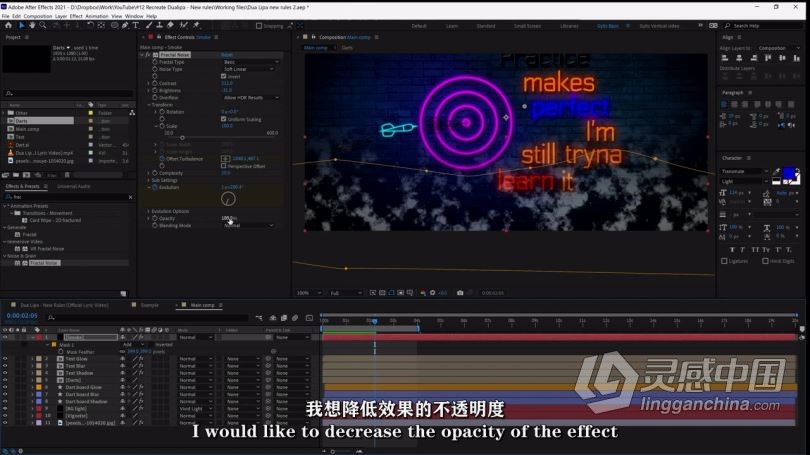Click the motion blur enable icon in timeline
Screen dimensions: 810x455
click(294, 318)
